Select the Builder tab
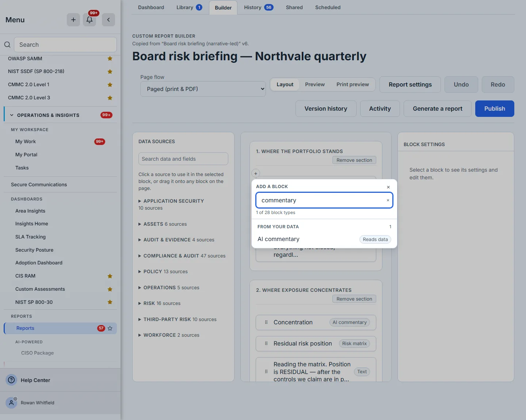Image resolution: width=526 pixels, height=420 pixels. point(223,8)
